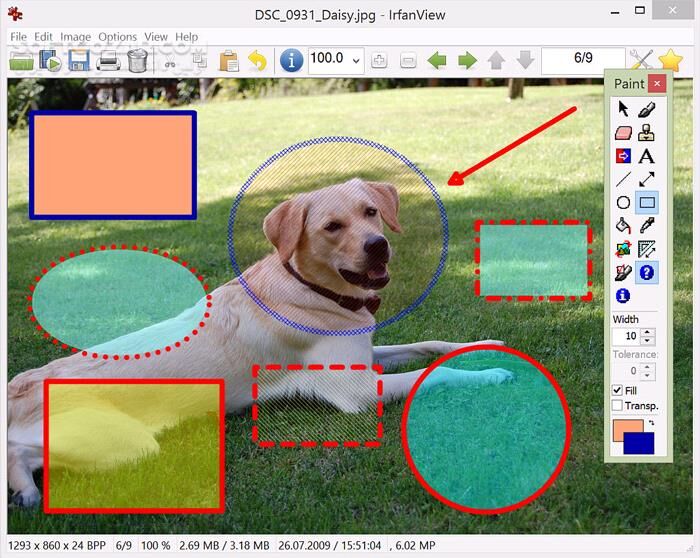Image resolution: width=700 pixels, height=558 pixels.
Task: Click the orange foreground color swatch
Action: (x=624, y=431)
